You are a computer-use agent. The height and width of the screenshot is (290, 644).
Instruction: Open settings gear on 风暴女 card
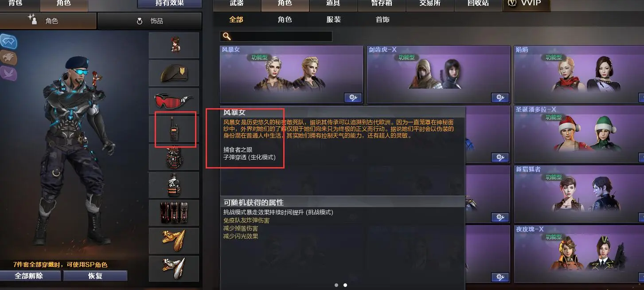[x=353, y=98]
